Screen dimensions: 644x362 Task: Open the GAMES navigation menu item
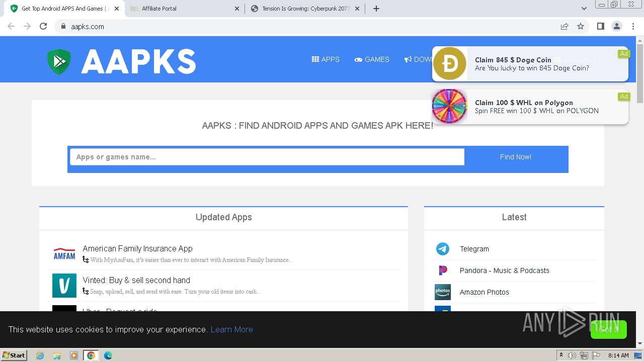[372, 59]
